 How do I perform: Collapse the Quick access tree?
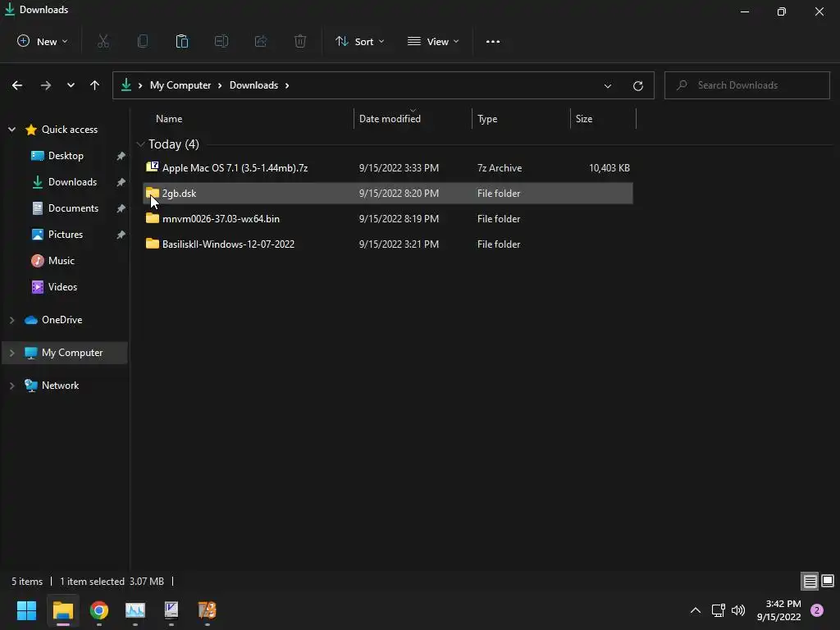pos(11,129)
